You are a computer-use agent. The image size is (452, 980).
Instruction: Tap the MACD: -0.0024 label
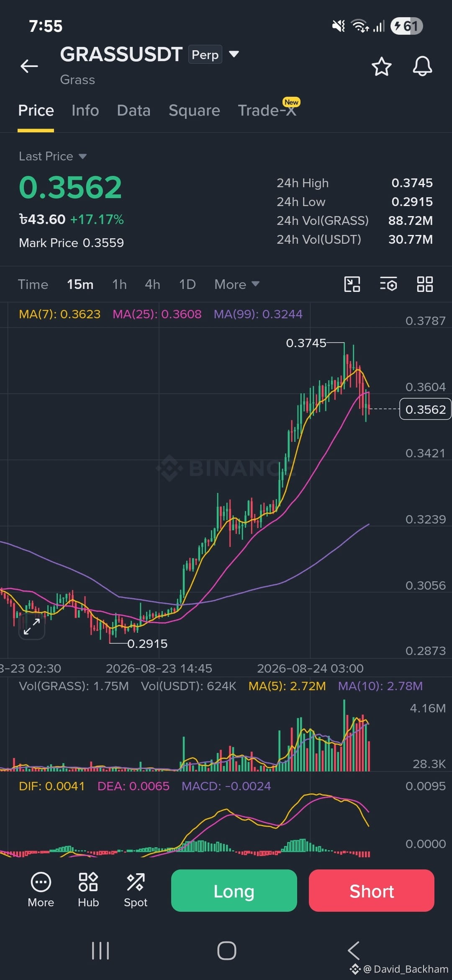226,786
